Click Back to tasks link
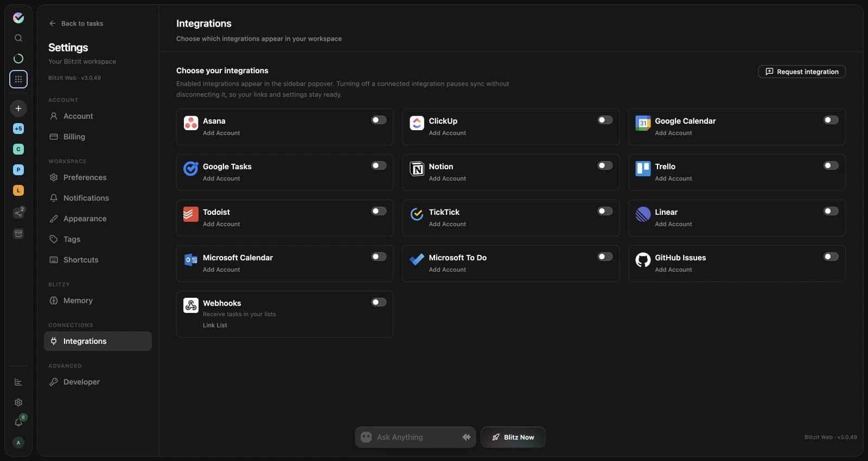 76,23
